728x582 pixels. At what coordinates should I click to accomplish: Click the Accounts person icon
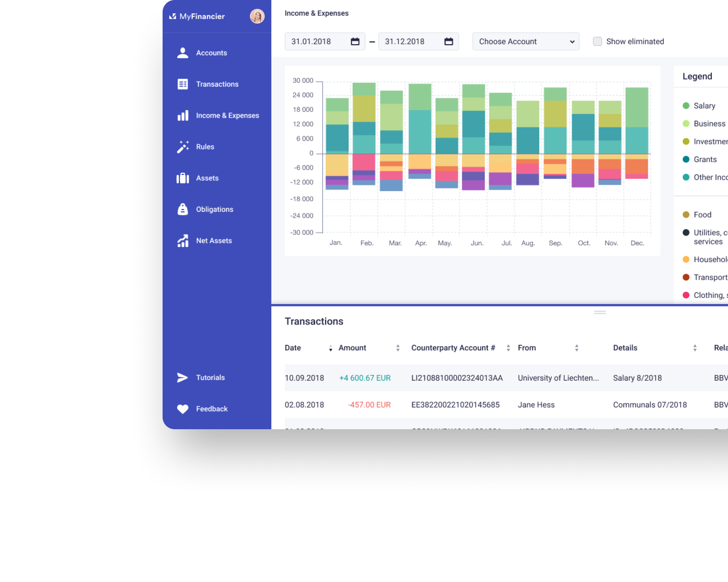coord(183,53)
